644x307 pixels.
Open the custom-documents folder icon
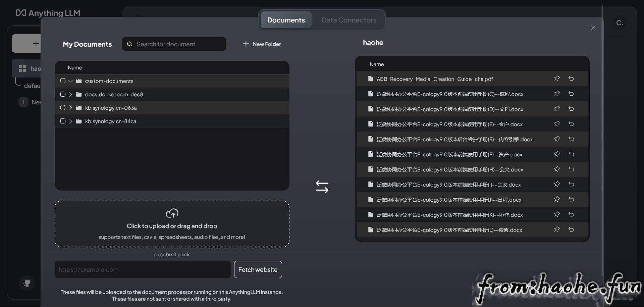click(79, 81)
